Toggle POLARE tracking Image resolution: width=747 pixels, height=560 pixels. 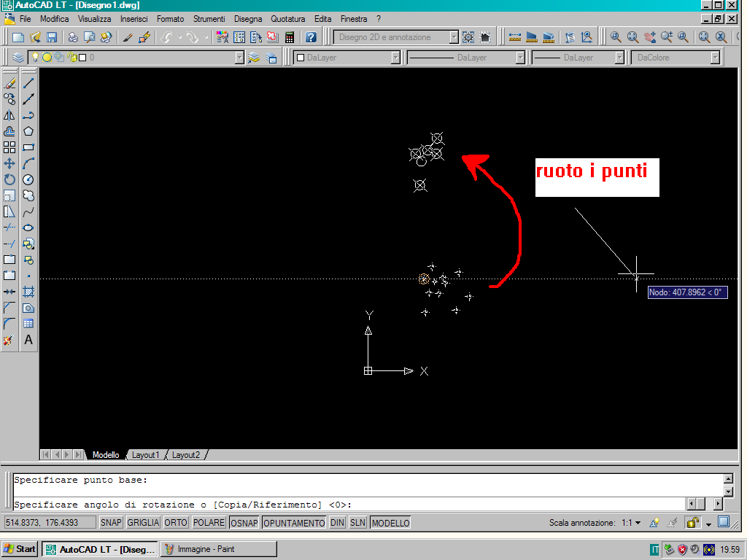coord(209,523)
